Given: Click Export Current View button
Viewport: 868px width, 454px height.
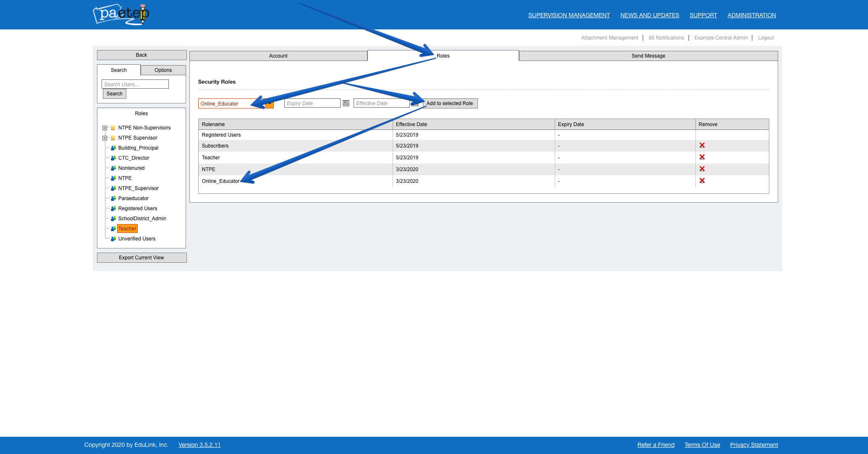Looking at the screenshot, I should 142,258.
